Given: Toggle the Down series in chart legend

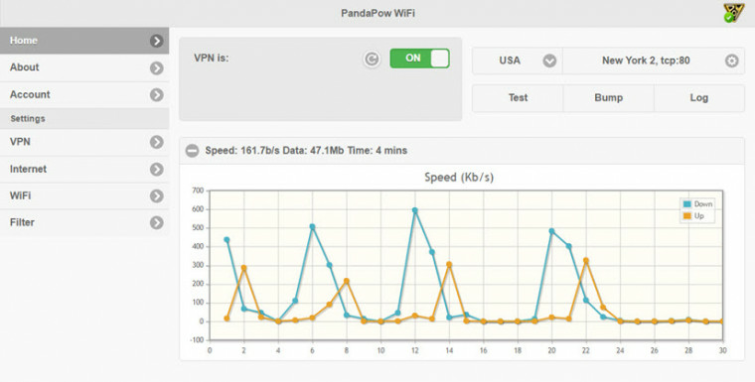Looking at the screenshot, I should coord(697,204).
